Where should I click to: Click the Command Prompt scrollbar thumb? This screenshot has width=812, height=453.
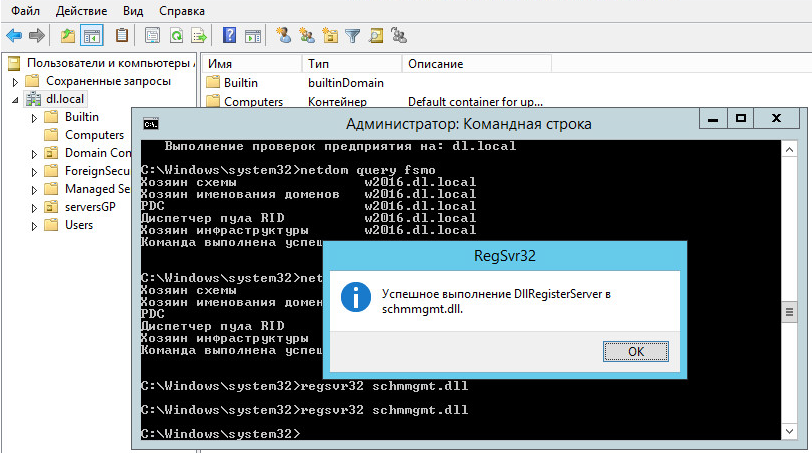tap(789, 312)
